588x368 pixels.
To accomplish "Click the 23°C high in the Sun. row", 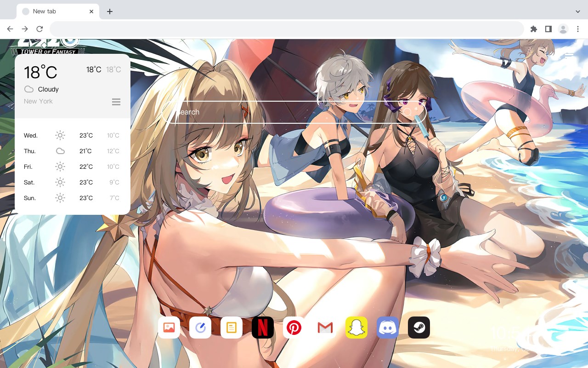I will pos(86,198).
